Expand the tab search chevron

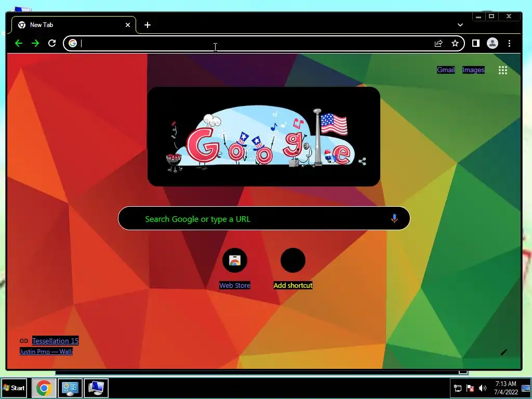click(460, 25)
